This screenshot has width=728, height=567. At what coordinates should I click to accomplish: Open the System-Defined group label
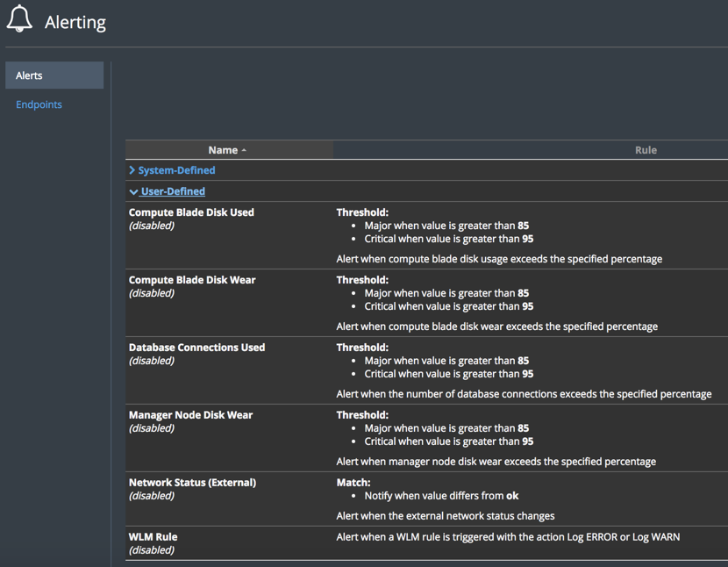pyautogui.click(x=176, y=170)
